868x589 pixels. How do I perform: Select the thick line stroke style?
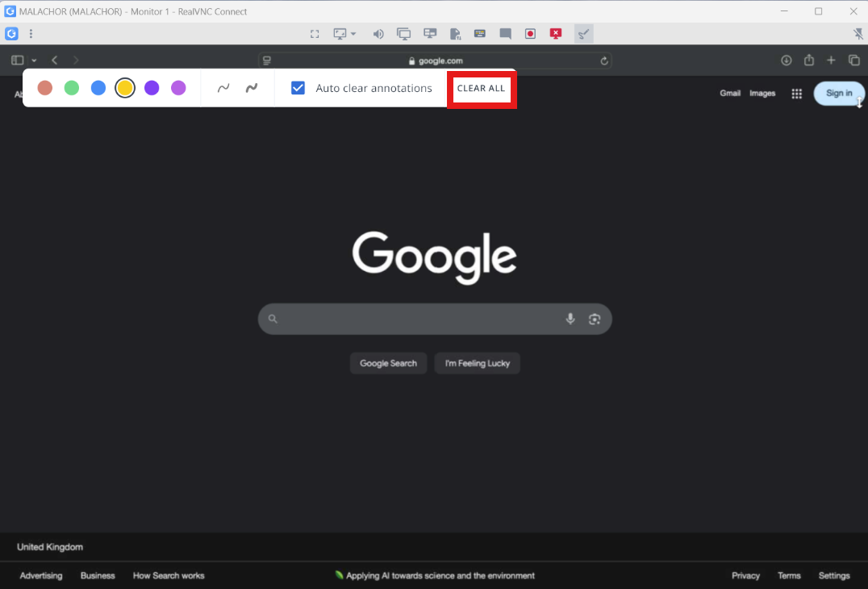pyautogui.click(x=252, y=88)
